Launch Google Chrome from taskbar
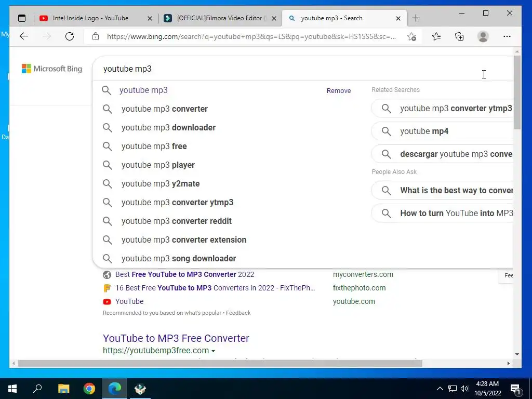The width and height of the screenshot is (532, 399). (89, 389)
